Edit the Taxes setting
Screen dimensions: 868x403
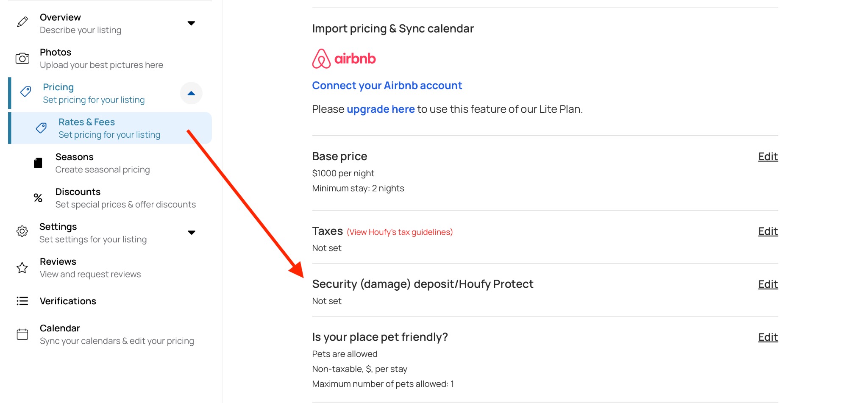[768, 231]
